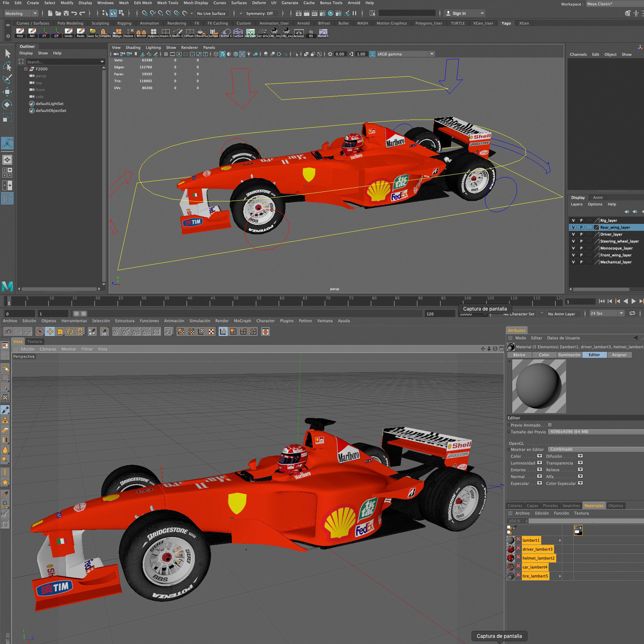Click the material zoom slider bar
The height and width of the screenshot is (644, 644).
[x=586, y=521]
